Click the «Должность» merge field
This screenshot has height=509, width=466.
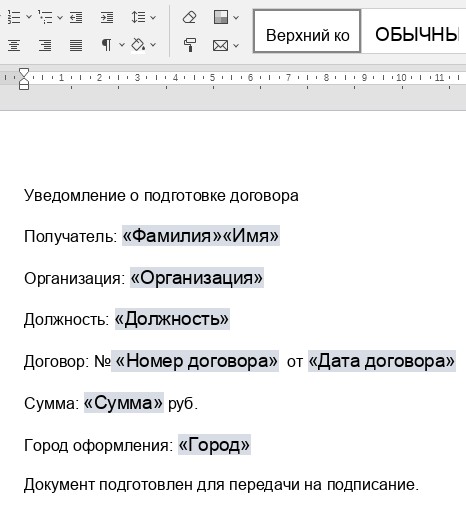click(172, 319)
